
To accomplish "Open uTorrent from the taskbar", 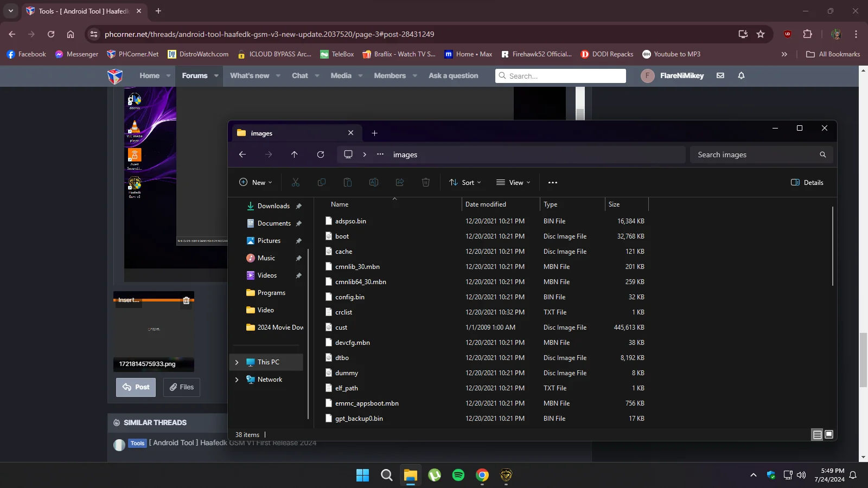I will point(435,475).
